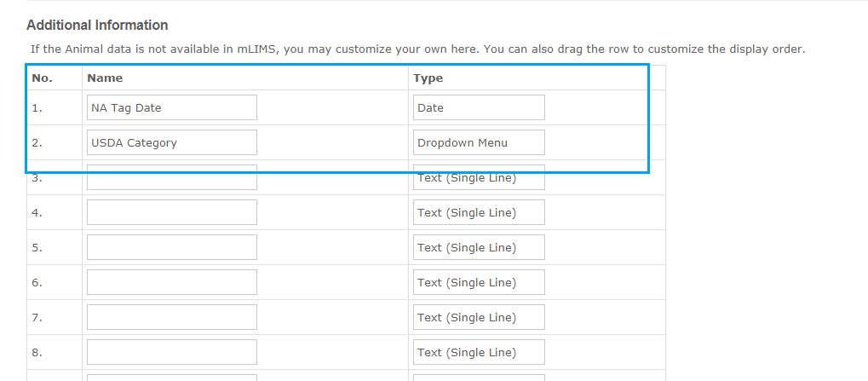
Task: Click the NA Tag Date name field
Action: (x=171, y=107)
